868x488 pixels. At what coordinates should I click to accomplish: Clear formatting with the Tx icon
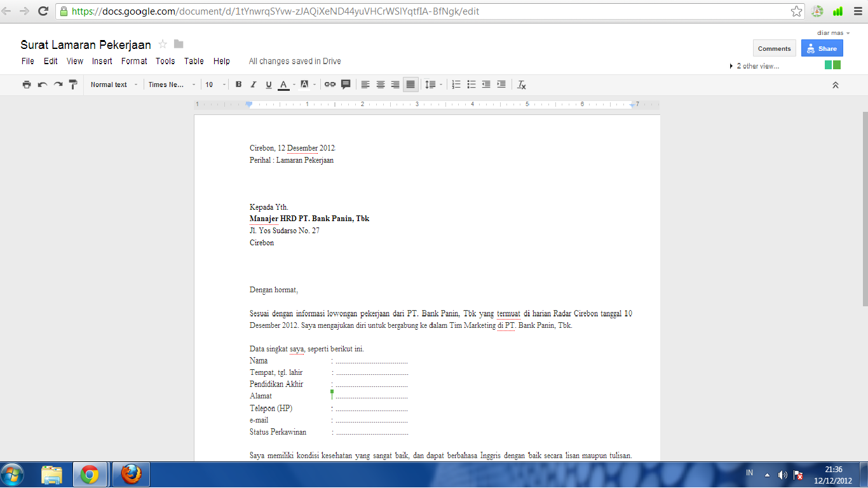[522, 85]
